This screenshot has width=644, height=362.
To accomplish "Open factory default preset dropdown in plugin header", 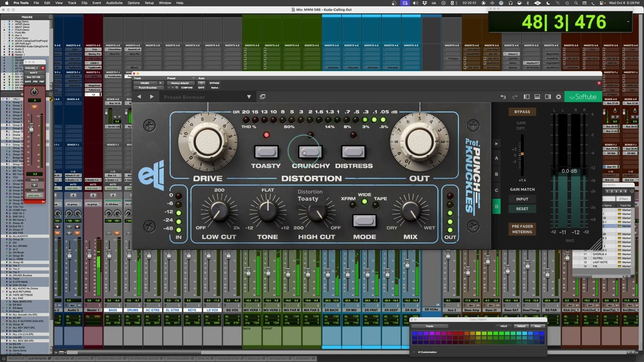I will point(181,83).
